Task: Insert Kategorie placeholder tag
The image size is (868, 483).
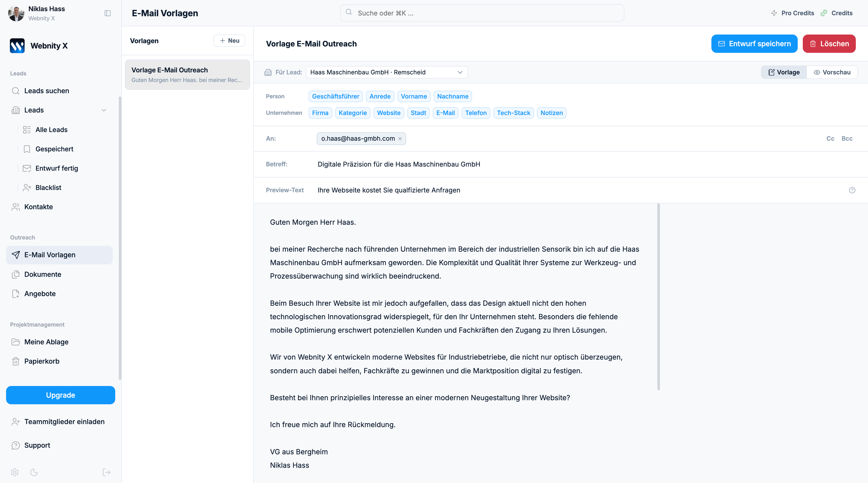Action: (353, 113)
